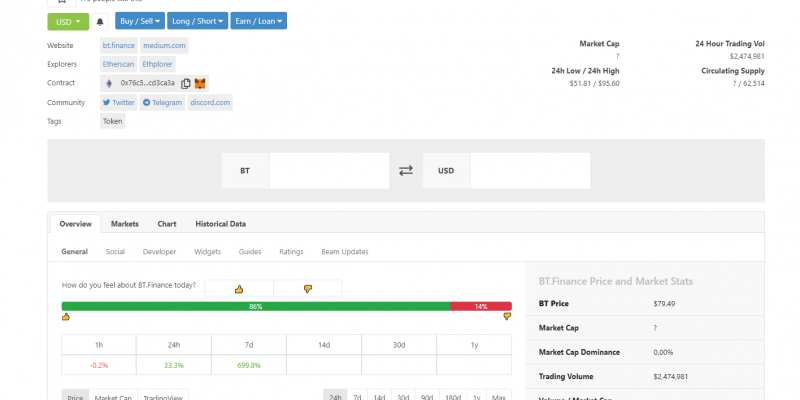Screen dimensions: 800x400
Task: Set chart range to Max
Action: [499, 397]
